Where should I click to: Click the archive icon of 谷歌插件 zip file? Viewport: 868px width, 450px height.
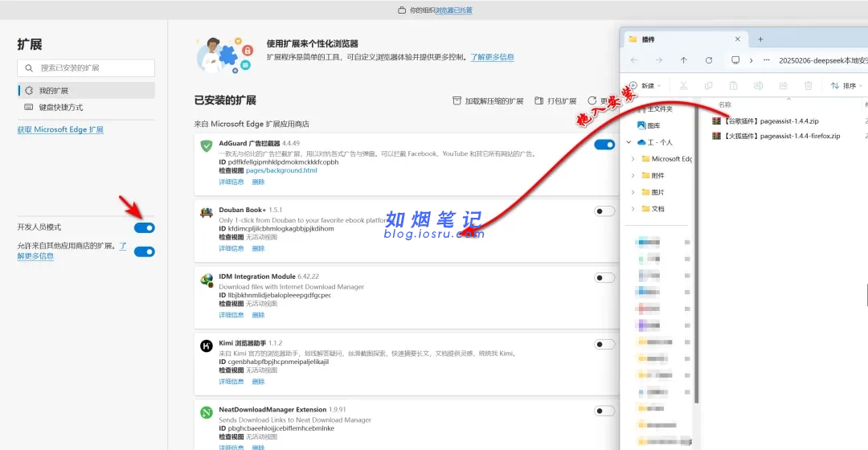pos(716,121)
